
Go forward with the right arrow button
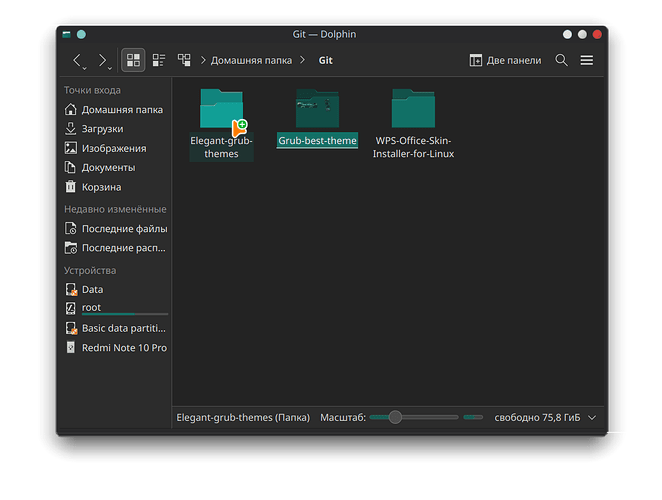click(102, 60)
